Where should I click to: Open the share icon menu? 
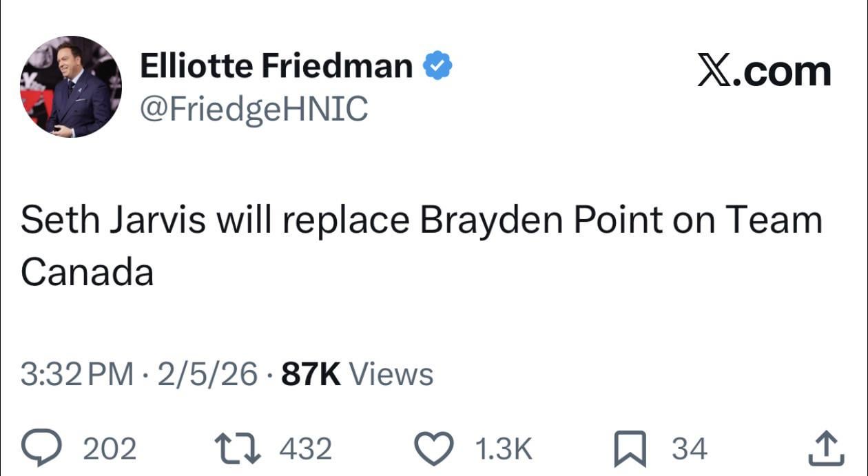click(x=827, y=449)
